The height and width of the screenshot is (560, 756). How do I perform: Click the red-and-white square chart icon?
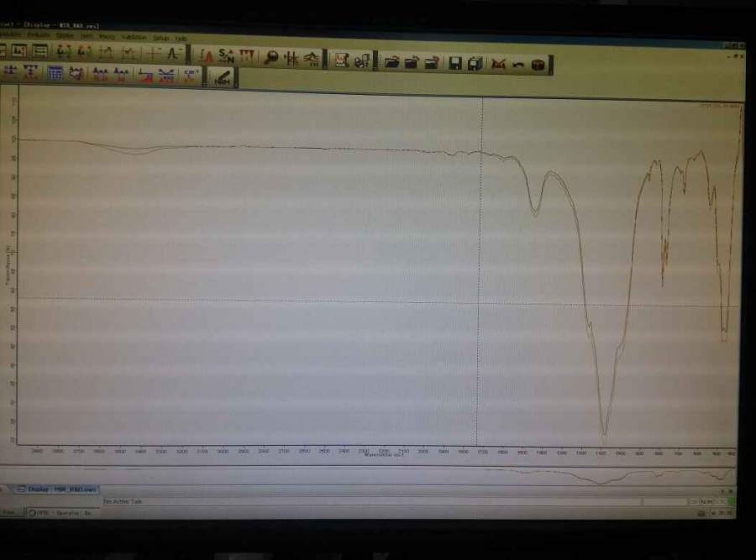[342, 60]
